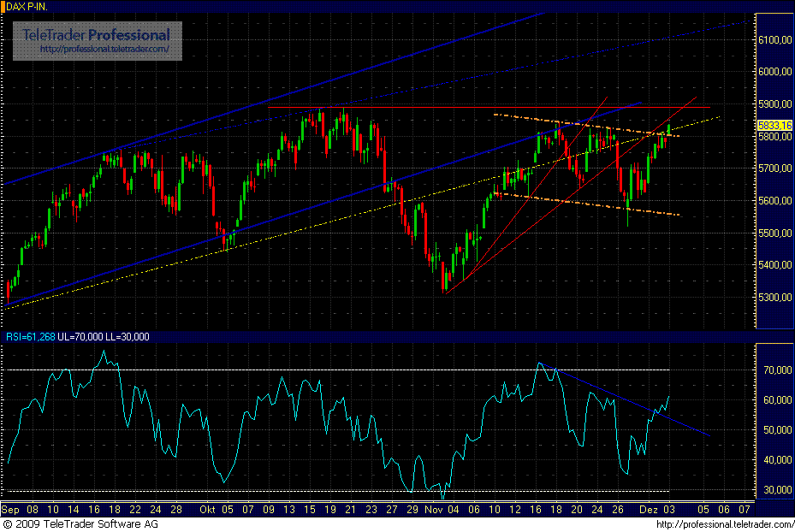Select the 5300,00 price axis label
Screen dimensions: 795x532
click(774, 298)
